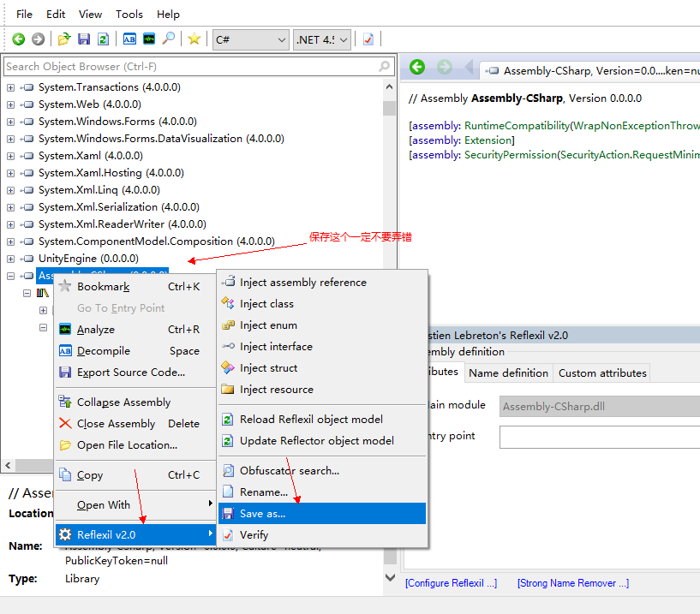Click the Configure Reflexil link
The height and width of the screenshot is (614, 700).
(x=451, y=583)
